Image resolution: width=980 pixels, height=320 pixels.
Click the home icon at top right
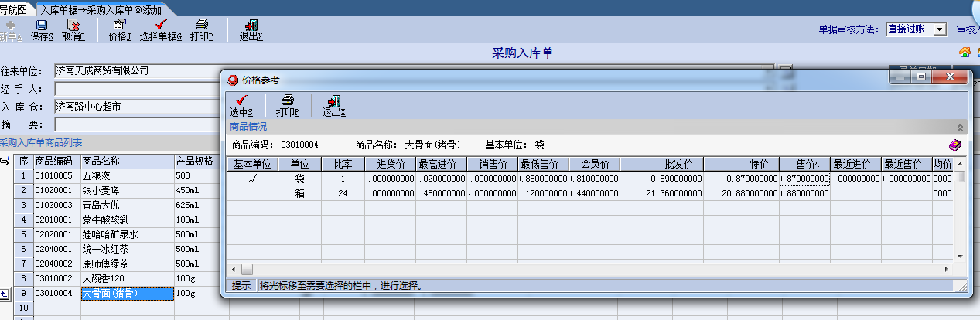[x=965, y=53]
